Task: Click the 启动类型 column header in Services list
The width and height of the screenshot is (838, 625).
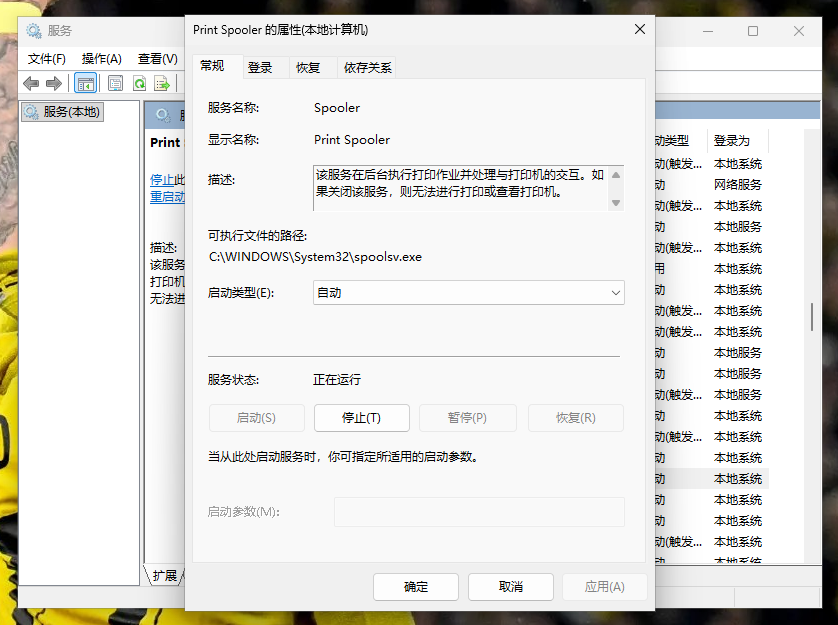Action: click(680, 141)
